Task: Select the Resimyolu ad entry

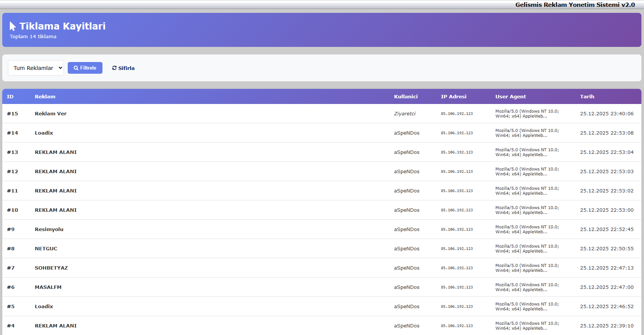Action: (x=49, y=230)
